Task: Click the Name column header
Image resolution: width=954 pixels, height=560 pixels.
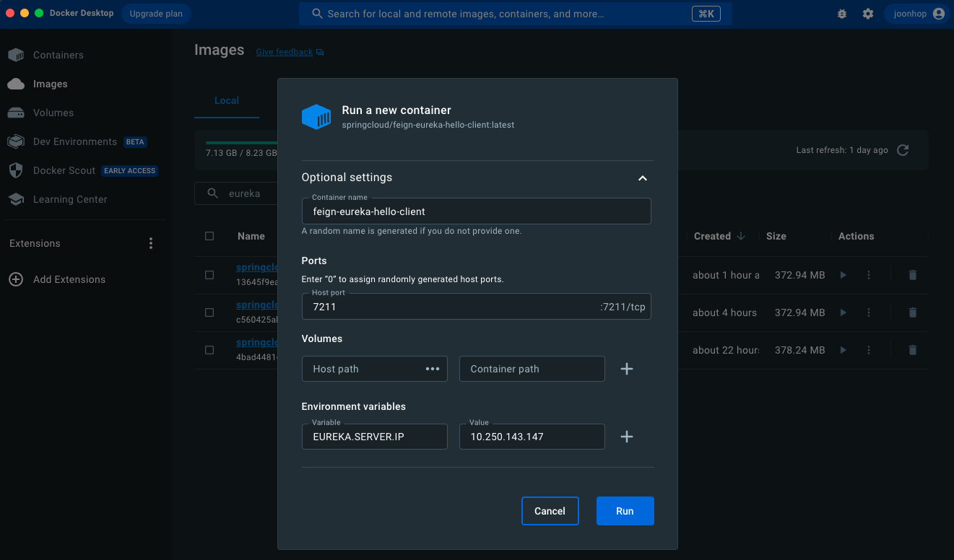Action: click(x=251, y=236)
